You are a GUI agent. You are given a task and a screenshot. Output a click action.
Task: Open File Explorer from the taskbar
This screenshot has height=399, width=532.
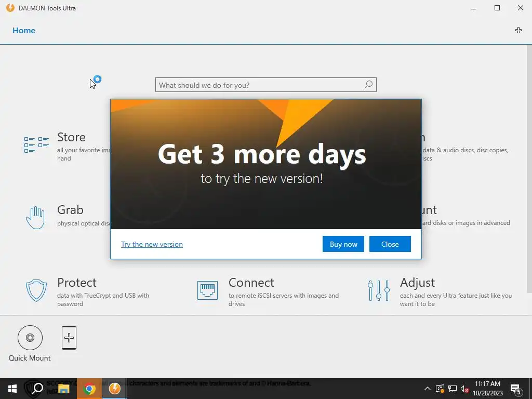tap(63, 389)
